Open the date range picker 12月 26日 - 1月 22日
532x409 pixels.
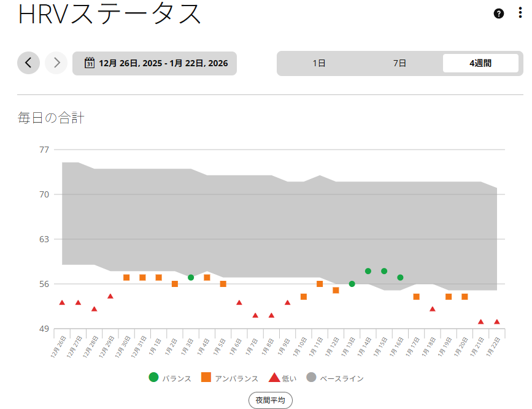click(x=155, y=63)
